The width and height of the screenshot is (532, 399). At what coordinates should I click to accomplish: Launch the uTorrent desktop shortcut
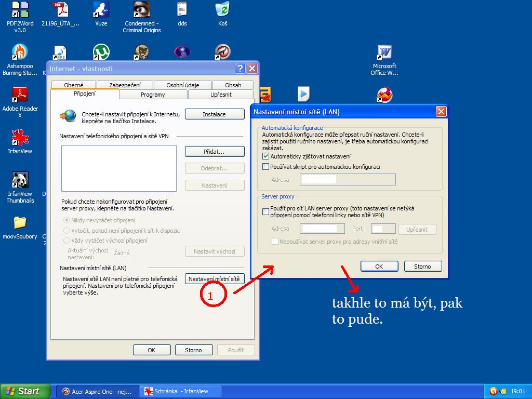coord(101,52)
